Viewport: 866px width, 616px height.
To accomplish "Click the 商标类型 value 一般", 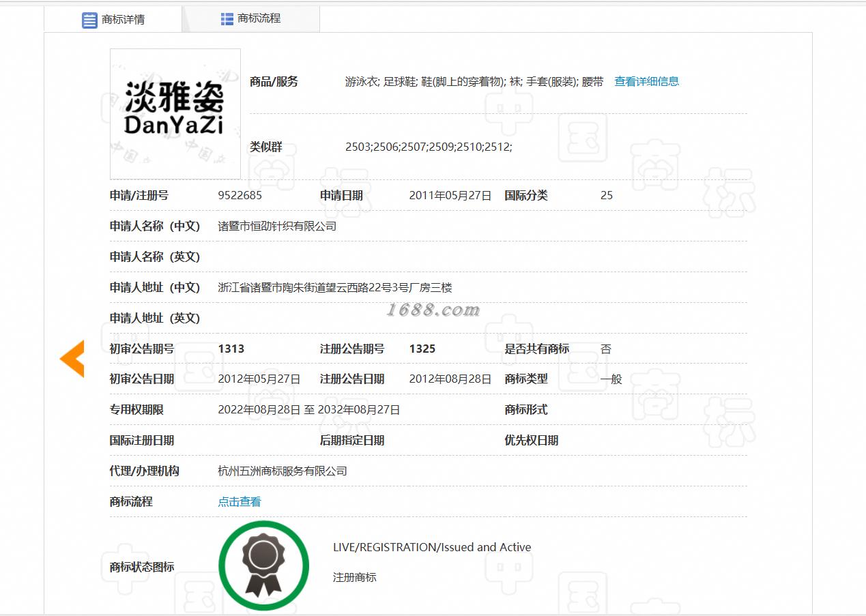I will [x=611, y=379].
